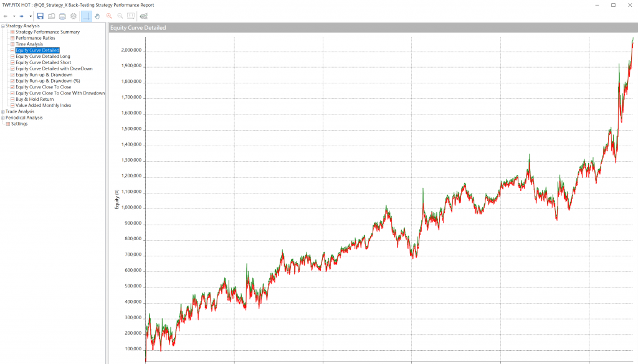Open the forward arrow history dropdown

pos(31,16)
